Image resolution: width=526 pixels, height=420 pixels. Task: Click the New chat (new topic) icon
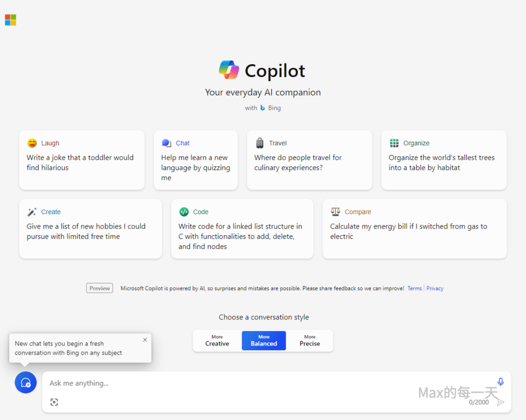[26, 383]
